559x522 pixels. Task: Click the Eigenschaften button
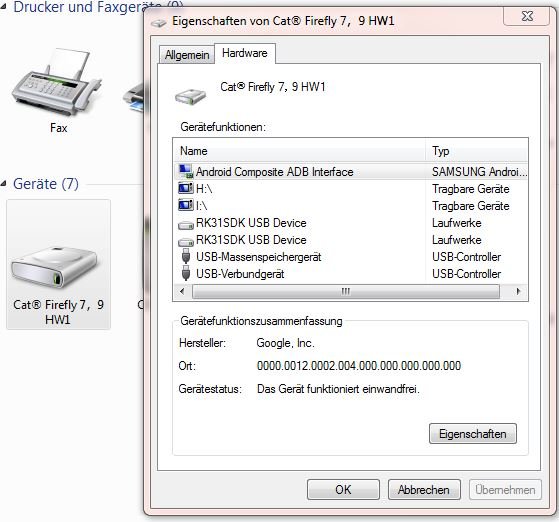click(473, 434)
